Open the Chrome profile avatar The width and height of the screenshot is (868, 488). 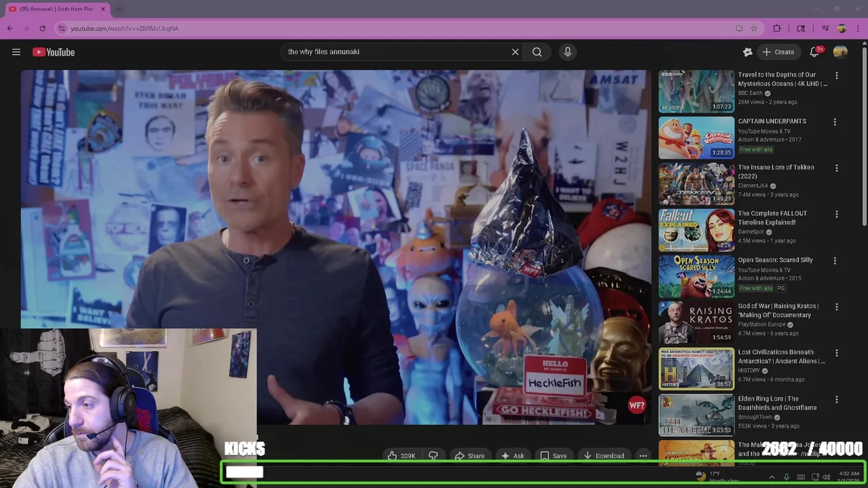pyautogui.click(x=842, y=28)
